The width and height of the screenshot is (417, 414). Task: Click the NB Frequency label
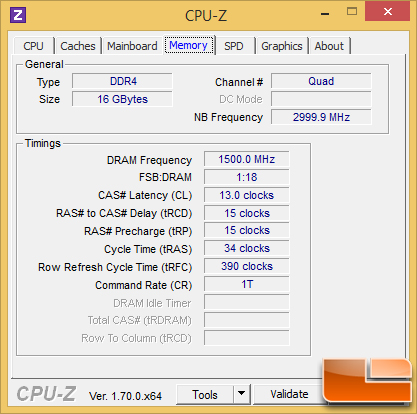(x=228, y=117)
